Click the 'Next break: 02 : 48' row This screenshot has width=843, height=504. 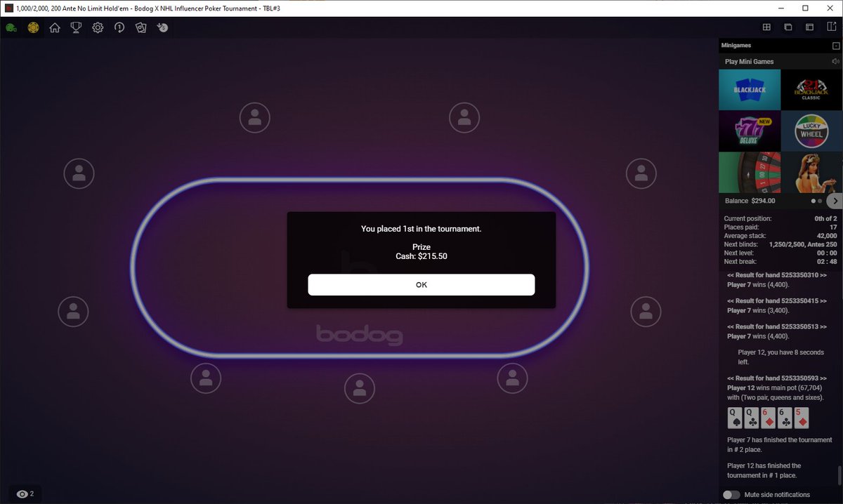(x=780, y=261)
